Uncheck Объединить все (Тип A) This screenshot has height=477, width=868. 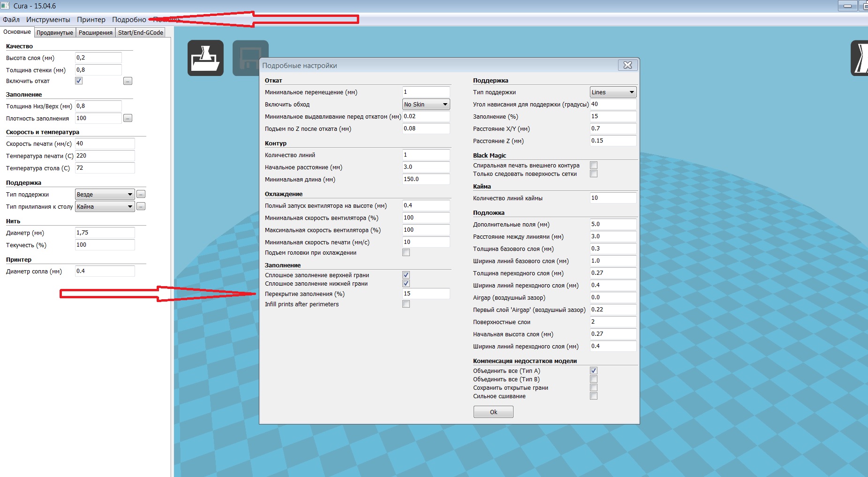click(594, 371)
